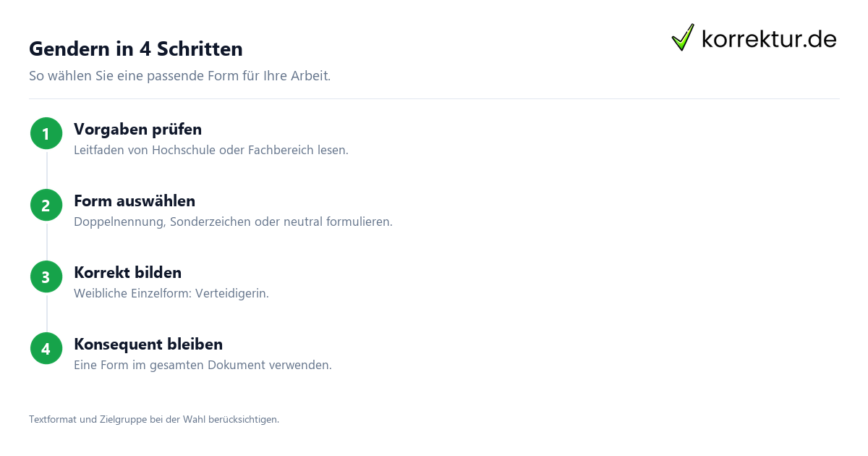Click the timeline line between steps 2 and 3
This screenshot has height=456, width=868.
tap(47, 241)
